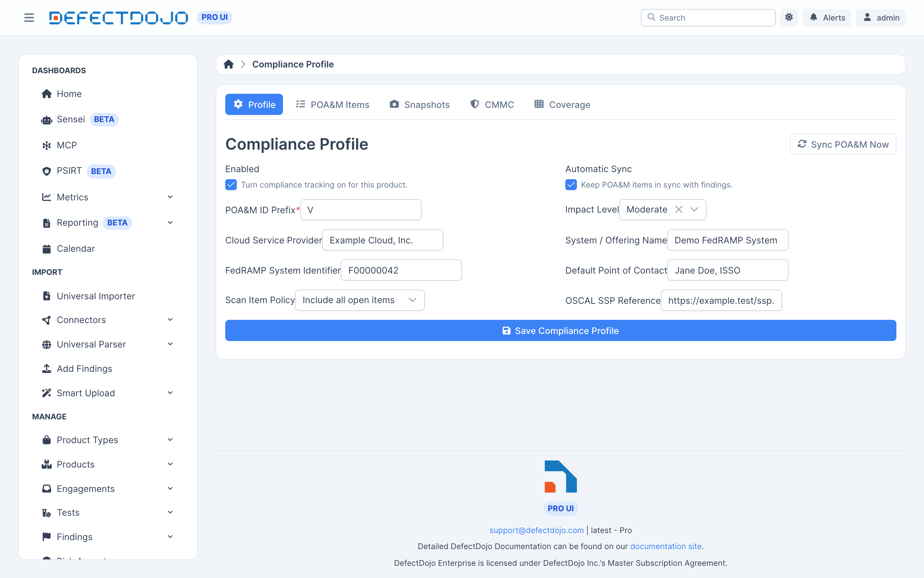
Task: Expand the Smart Upload chevron
Action: click(x=170, y=393)
